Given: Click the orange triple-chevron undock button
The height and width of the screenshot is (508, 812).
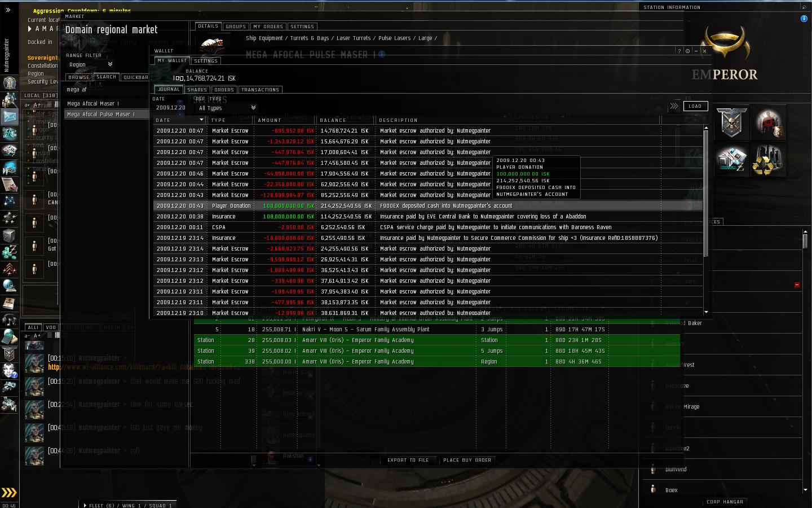Looking at the screenshot, I should pyautogui.click(x=10, y=493).
